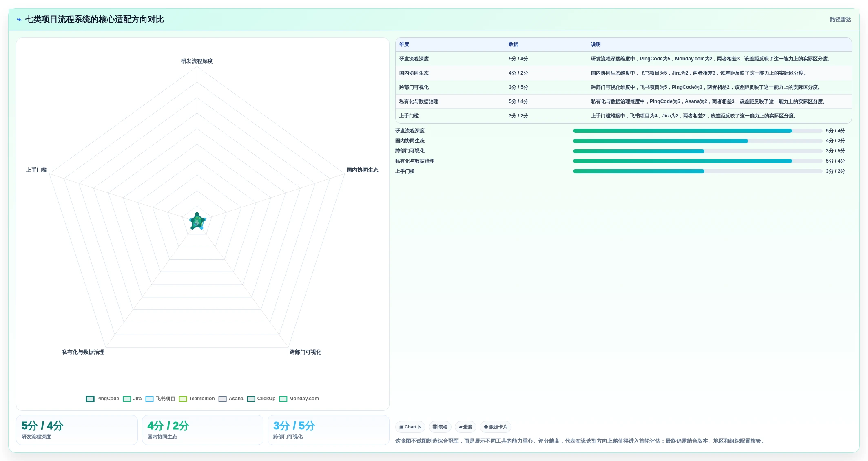Image resolution: width=868 pixels, height=461 pixels.
Task: Click the 4分 / 2分 cell in 国内协同生态 table row
Action: pos(518,73)
